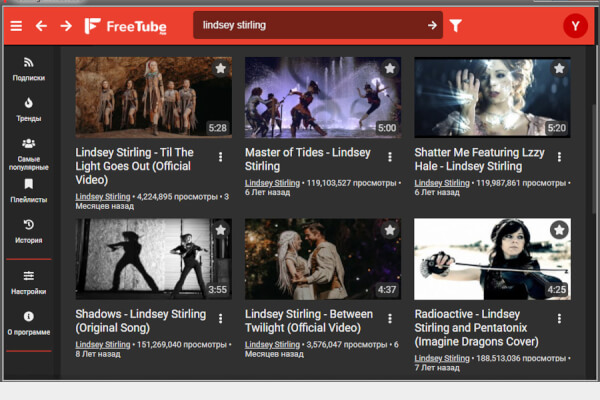The width and height of the screenshot is (600, 400).
Task: Open title Radioactive - Lindsey Stirling and Pentatonix
Action: coord(476,327)
